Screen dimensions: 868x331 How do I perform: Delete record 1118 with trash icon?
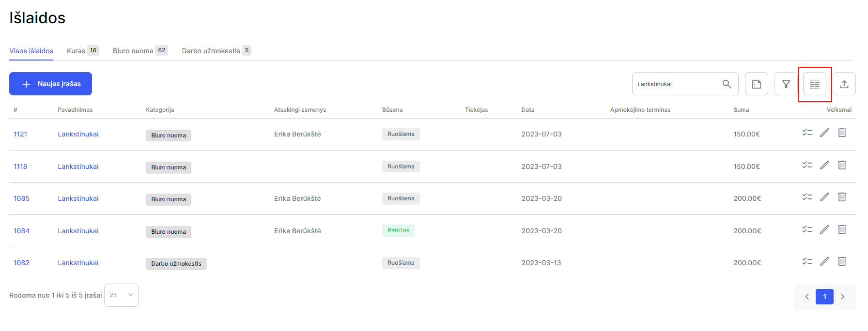click(x=842, y=165)
